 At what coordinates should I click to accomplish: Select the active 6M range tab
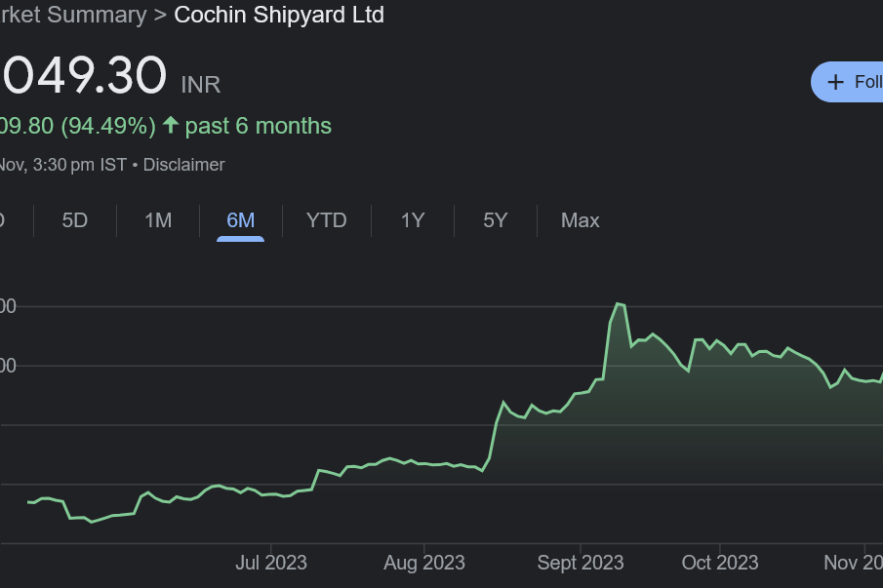tap(240, 220)
